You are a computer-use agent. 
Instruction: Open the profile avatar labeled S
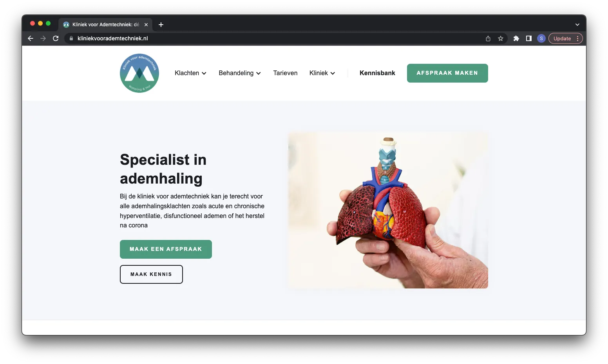(x=541, y=38)
